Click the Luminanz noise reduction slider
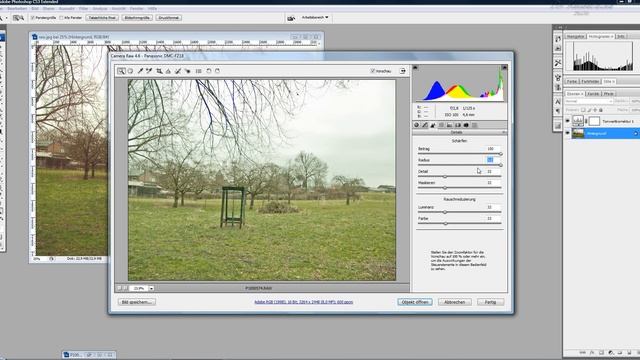640x360 pixels. 459,212
